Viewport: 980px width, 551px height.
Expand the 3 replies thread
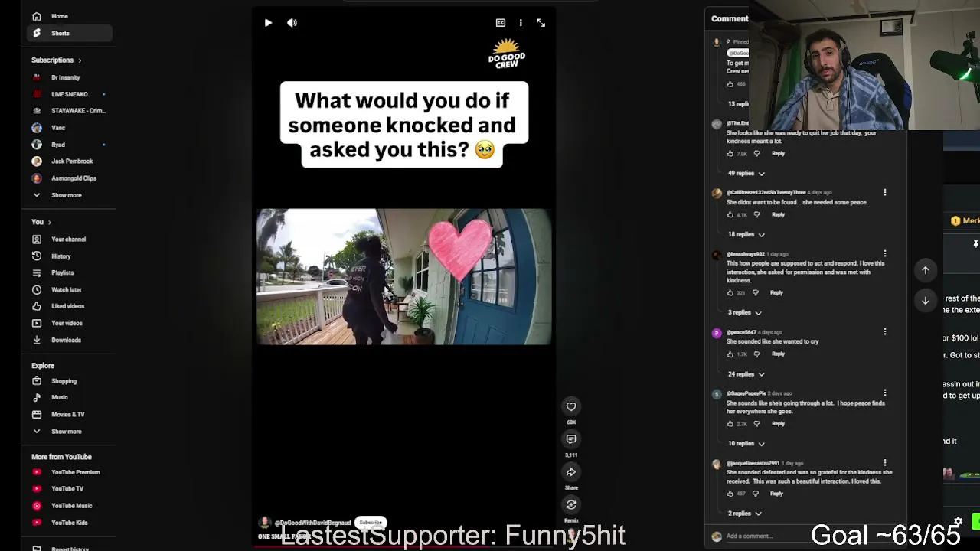pyautogui.click(x=745, y=313)
